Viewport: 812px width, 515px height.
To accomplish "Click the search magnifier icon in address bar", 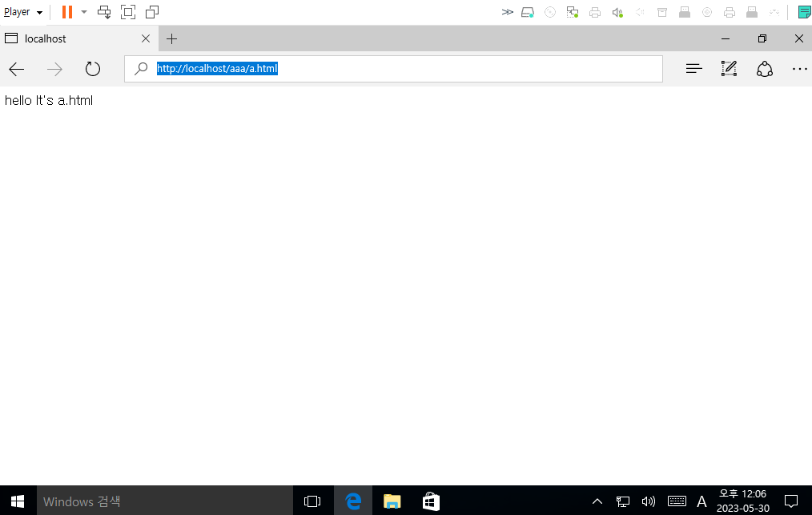I will click(141, 68).
